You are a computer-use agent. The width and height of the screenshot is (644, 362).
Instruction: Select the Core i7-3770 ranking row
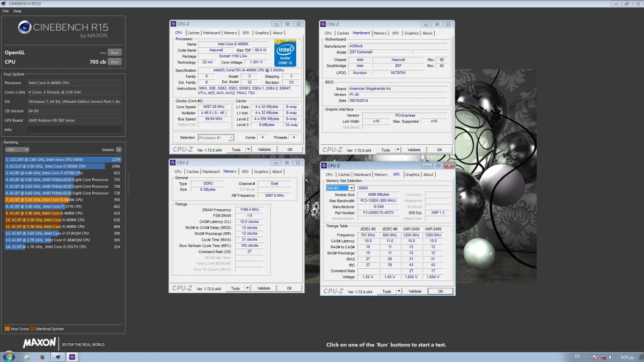tap(63, 206)
